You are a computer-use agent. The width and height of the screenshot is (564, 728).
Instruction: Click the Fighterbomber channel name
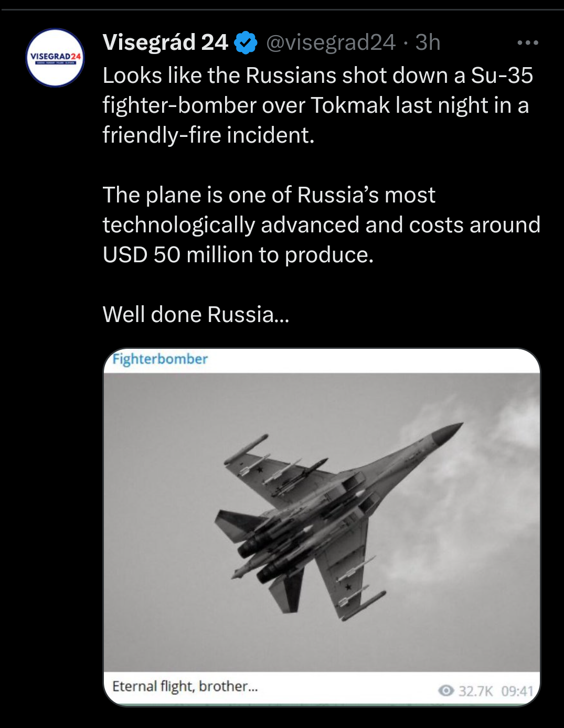click(160, 359)
